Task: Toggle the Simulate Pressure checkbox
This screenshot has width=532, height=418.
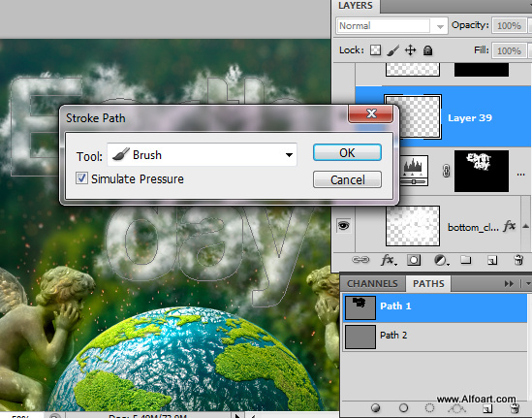Action: (81, 178)
